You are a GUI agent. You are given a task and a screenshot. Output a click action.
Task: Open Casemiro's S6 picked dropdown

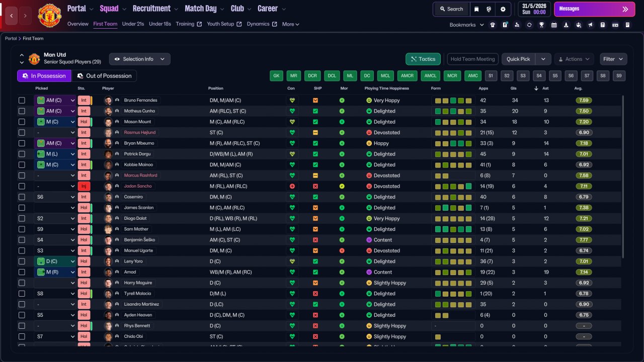55,197
